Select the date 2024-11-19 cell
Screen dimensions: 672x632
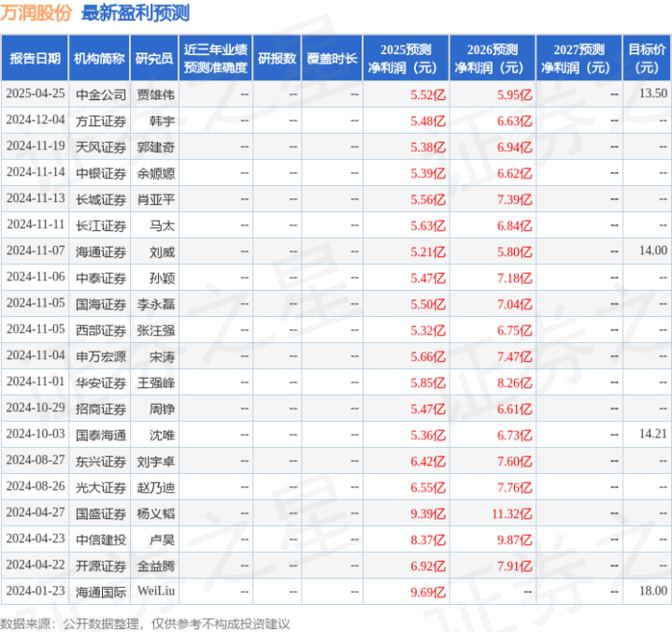(x=36, y=146)
